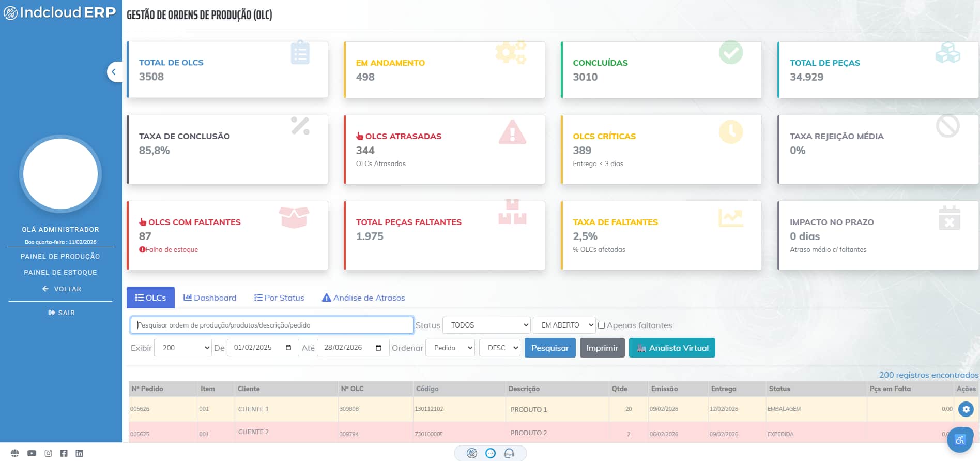Open the YouTube link in footer
This screenshot has width=980, height=461.
point(32,453)
